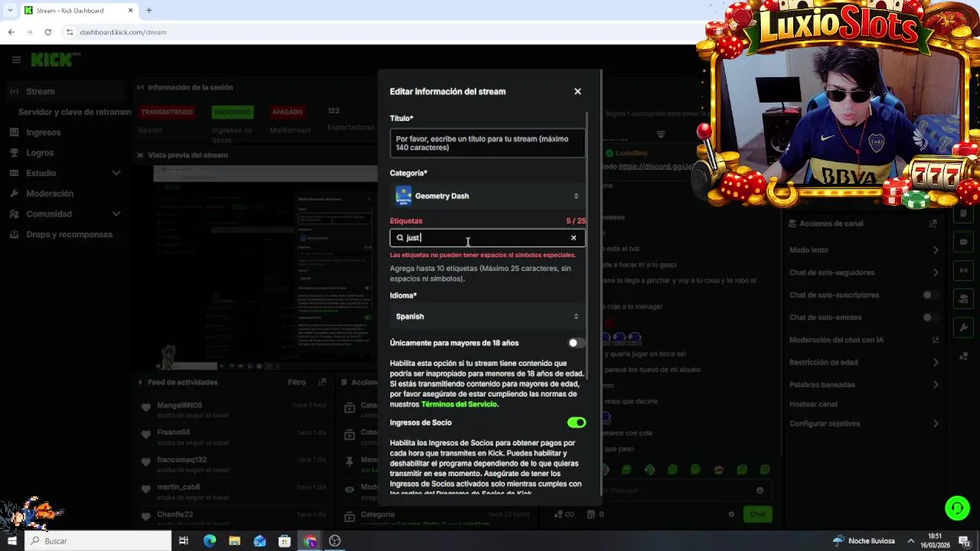Reload the page in the browser
Screen dimensions: 980x551
[47, 32]
